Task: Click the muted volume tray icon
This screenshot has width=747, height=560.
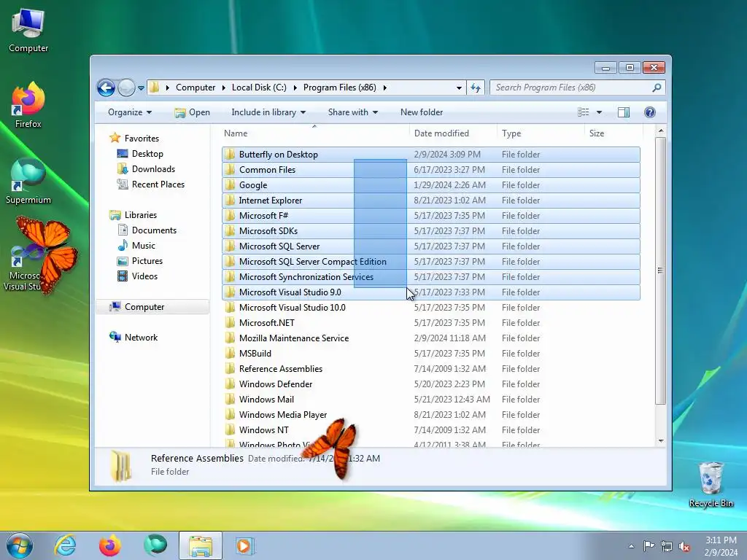Action: (684, 546)
